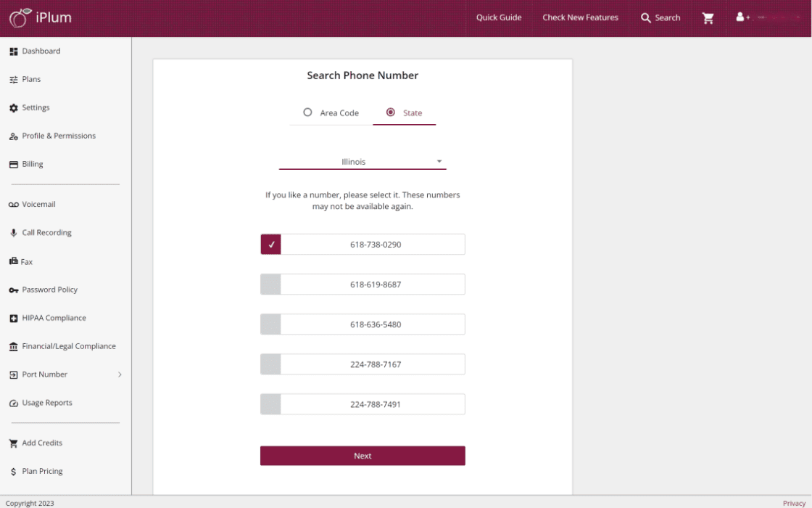Follow the Privacy link in footer
This screenshot has width=812, height=508.
coord(794,503)
